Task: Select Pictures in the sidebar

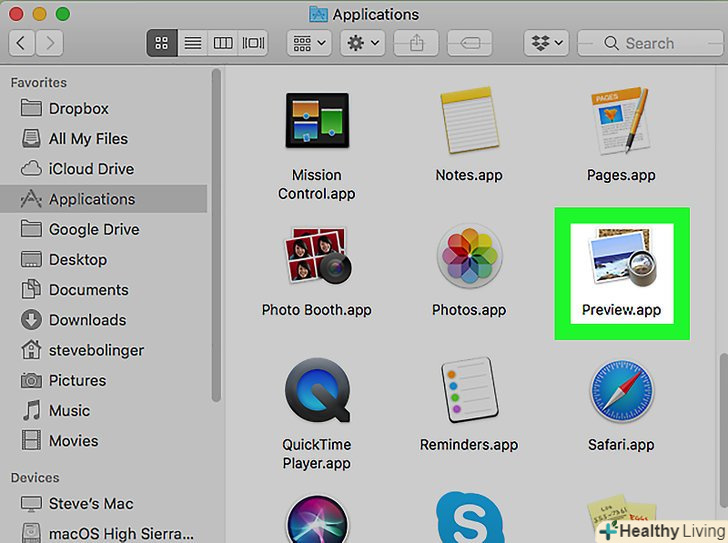Action: tap(104, 380)
